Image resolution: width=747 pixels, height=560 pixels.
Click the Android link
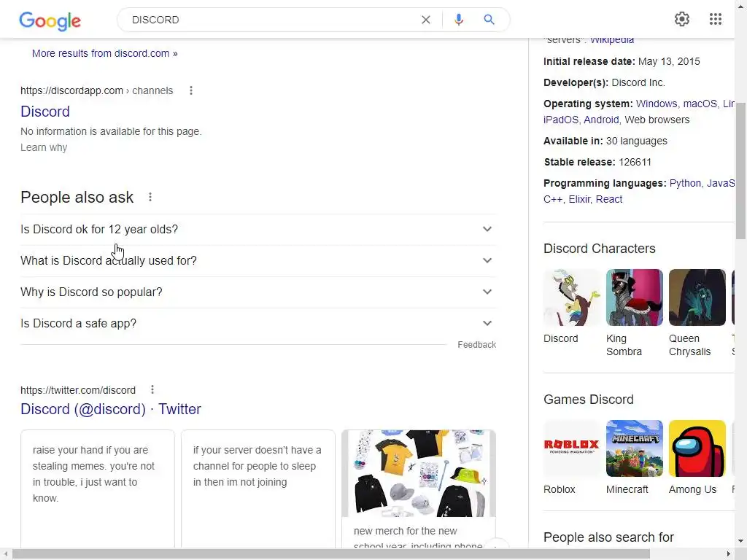tap(601, 120)
